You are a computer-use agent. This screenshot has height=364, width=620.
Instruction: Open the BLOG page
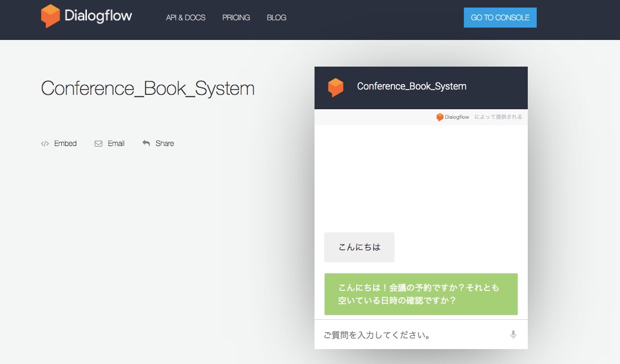[276, 18]
